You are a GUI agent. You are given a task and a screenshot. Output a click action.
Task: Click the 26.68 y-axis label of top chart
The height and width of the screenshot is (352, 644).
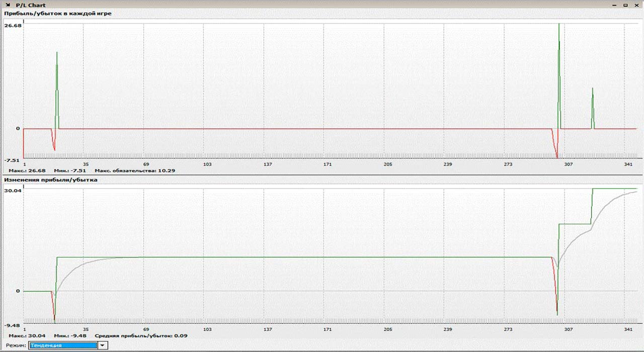coord(12,25)
